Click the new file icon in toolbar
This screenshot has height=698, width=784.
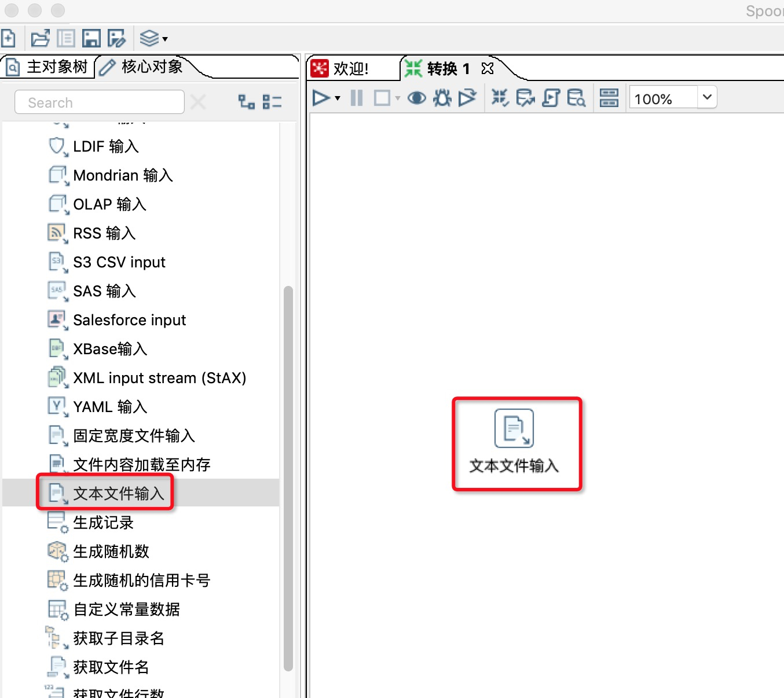point(8,38)
